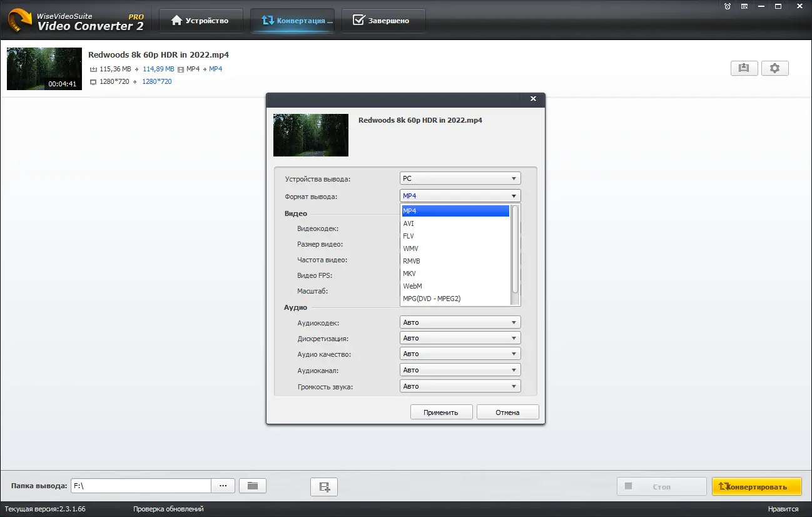812x517 pixels.
Task: Select AVI in the format list
Action: [455, 223]
